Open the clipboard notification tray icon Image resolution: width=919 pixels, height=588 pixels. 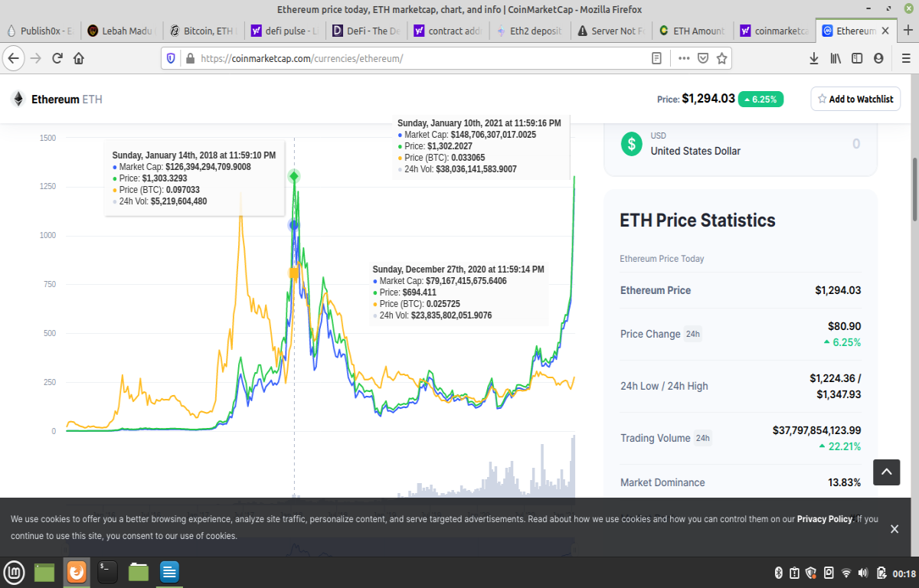point(795,573)
